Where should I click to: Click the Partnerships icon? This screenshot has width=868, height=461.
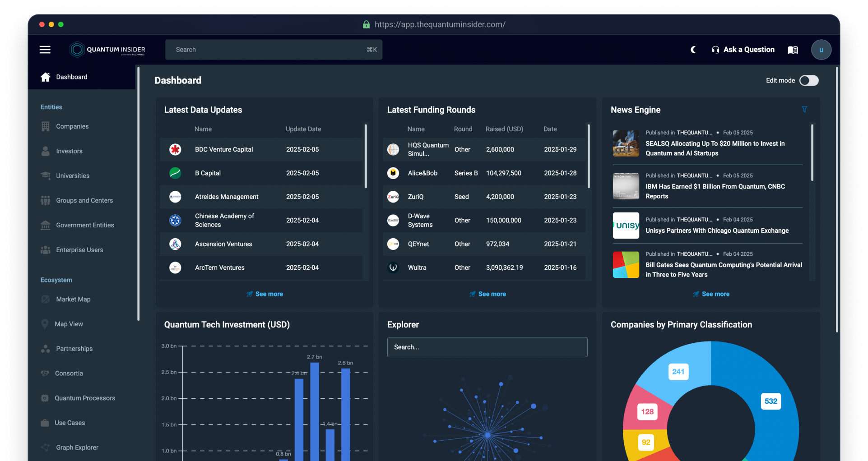[x=45, y=349]
